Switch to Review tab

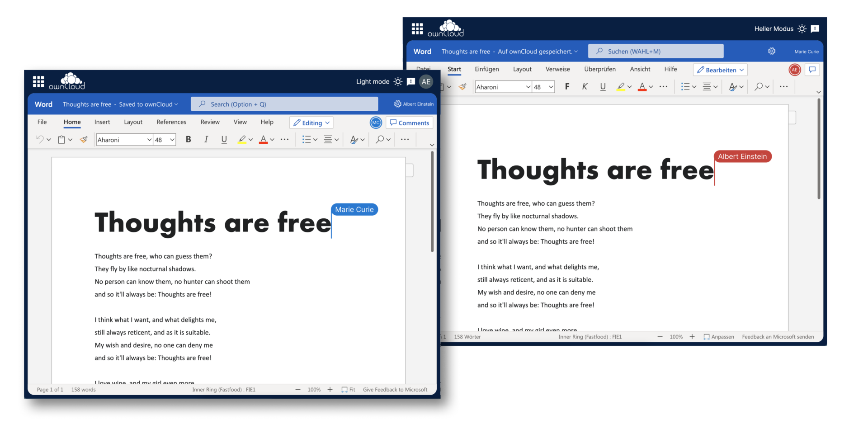(x=210, y=122)
